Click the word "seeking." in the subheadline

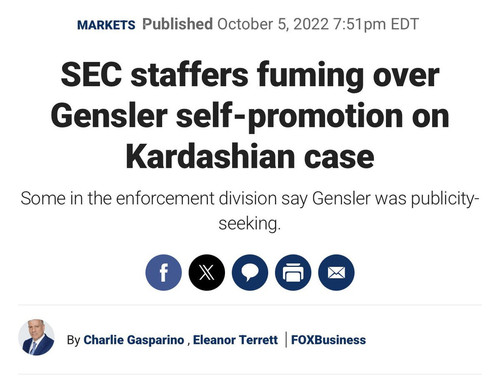pyautogui.click(x=250, y=223)
